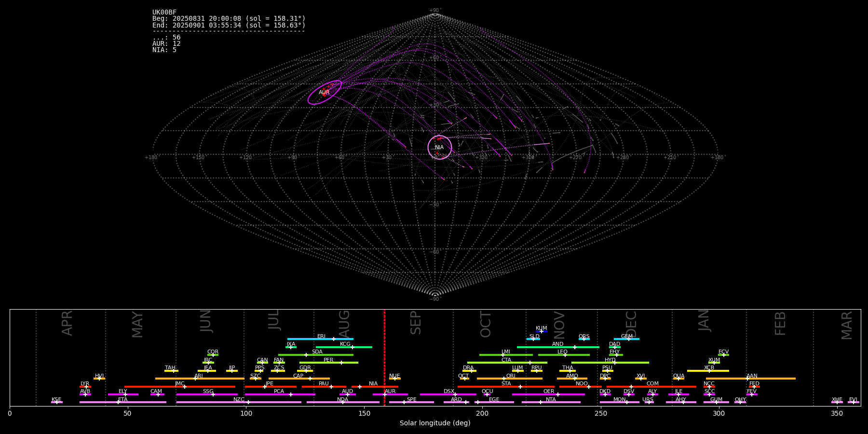Click the +180 label at map's left edge
This screenshot has width=868, height=434.
151,157
